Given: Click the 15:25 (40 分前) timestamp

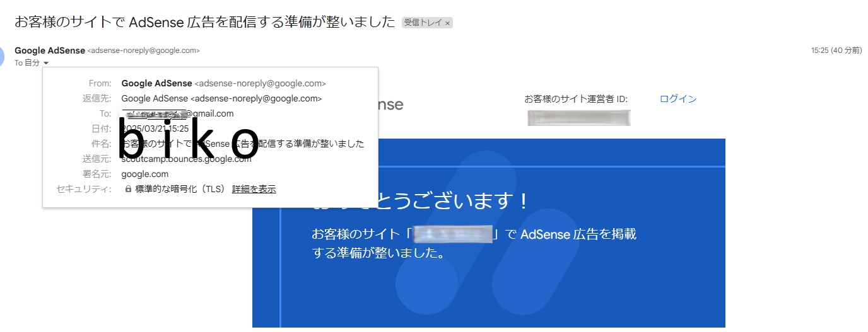Looking at the screenshot, I should [x=836, y=50].
